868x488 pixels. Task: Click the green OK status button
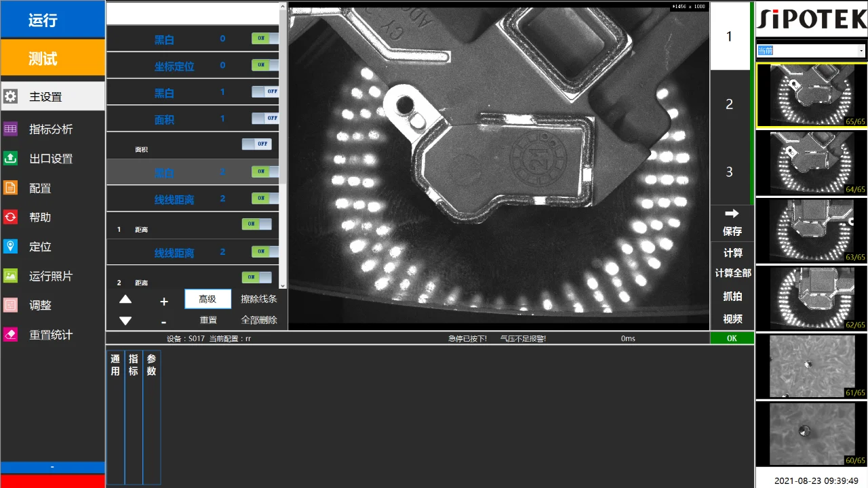pyautogui.click(x=732, y=338)
